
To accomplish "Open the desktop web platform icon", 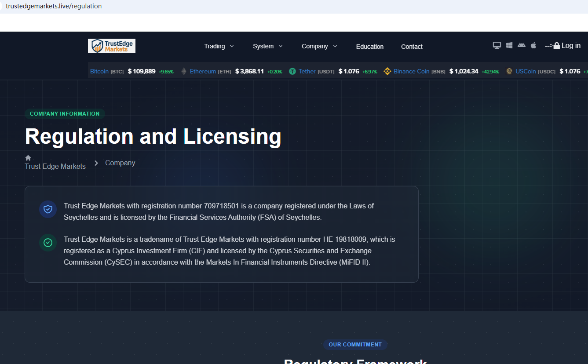I will pyautogui.click(x=497, y=45).
